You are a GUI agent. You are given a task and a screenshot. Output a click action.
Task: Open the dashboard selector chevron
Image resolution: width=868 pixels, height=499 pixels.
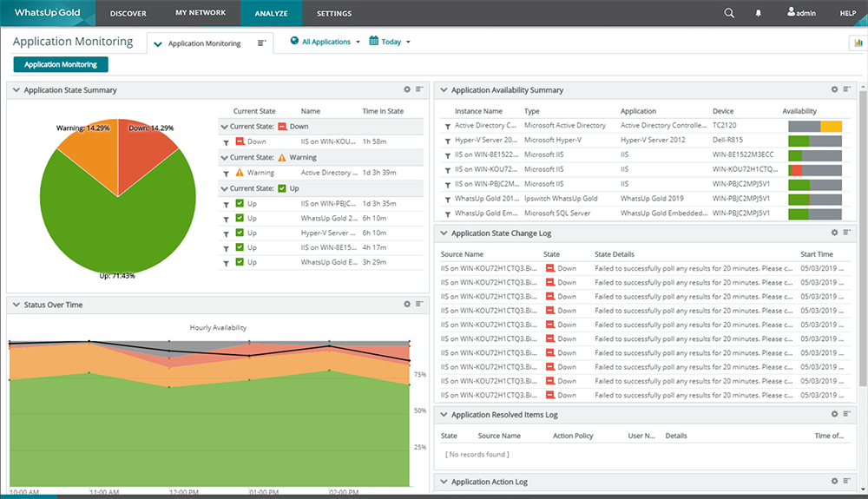pyautogui.click(x=158, y=43)
